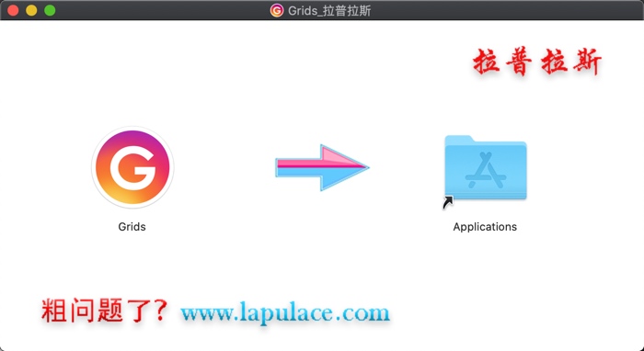Close the Grids installer window
This screenshot has height=351, width=644.
(13, 10)
